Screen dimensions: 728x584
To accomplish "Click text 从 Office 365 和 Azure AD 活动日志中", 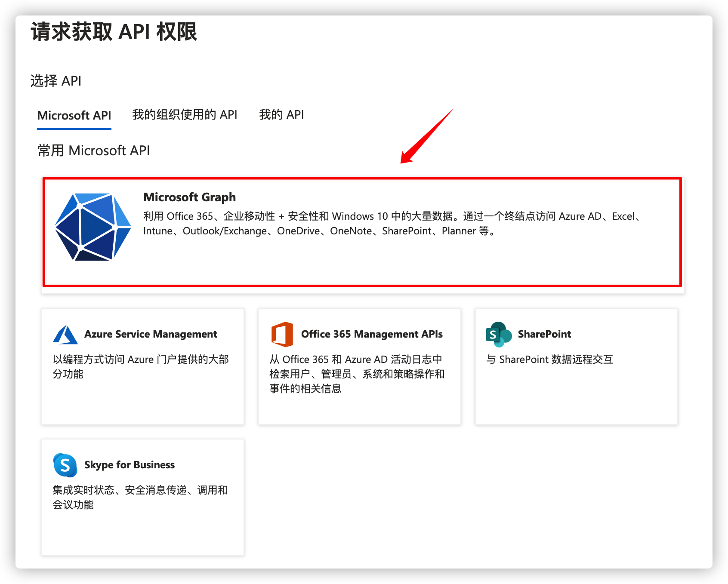I will tap(356, 359).
